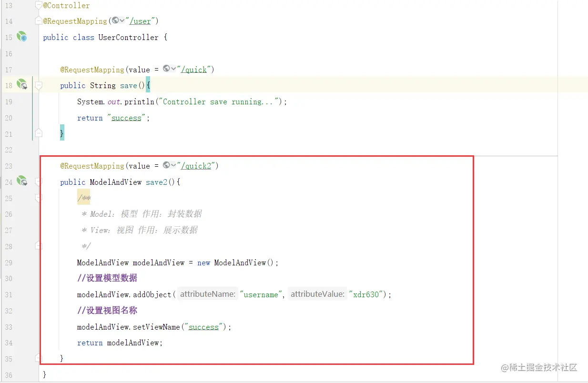Collapse the save() method fold marker on line 18
Screen dimensions: 588x383
tap(39, 86)
